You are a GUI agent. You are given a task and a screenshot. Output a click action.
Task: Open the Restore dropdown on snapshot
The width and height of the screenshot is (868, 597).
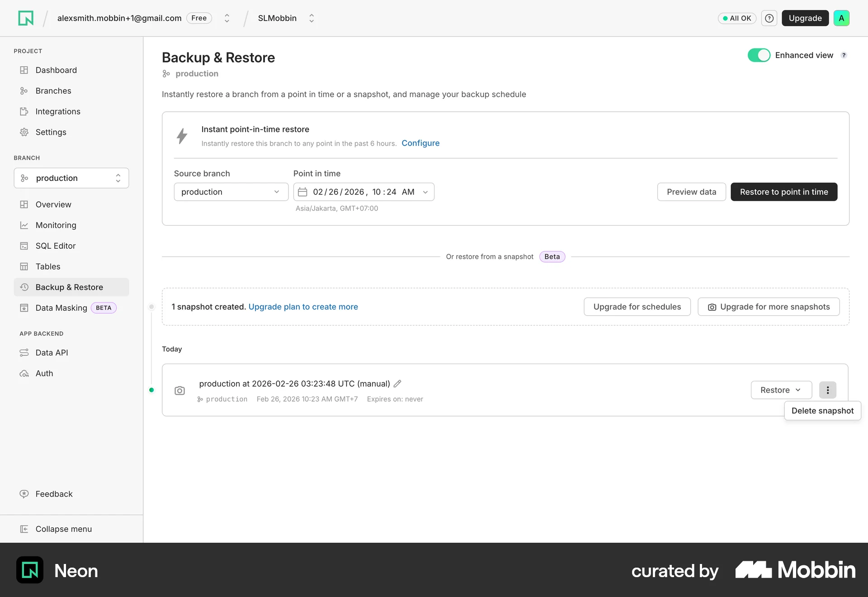tap(781, 390)
